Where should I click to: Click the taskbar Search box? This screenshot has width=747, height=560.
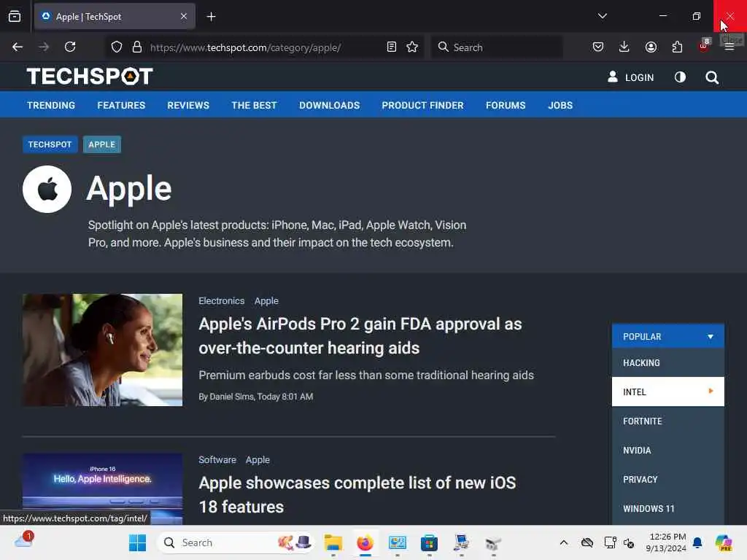click(x=236, y=542)
